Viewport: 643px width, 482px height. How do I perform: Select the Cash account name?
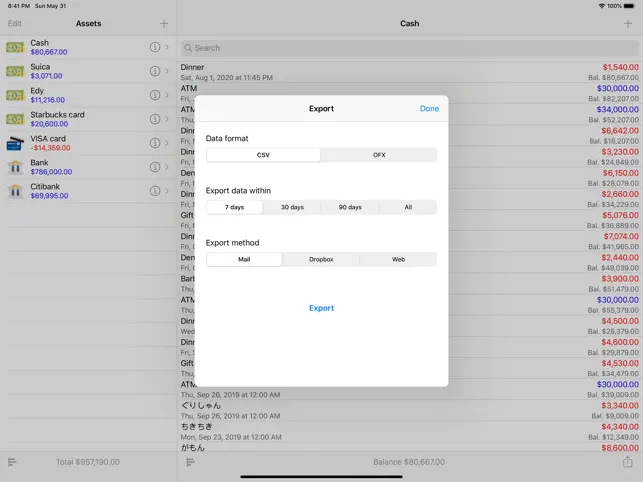[x=39, y=43]
